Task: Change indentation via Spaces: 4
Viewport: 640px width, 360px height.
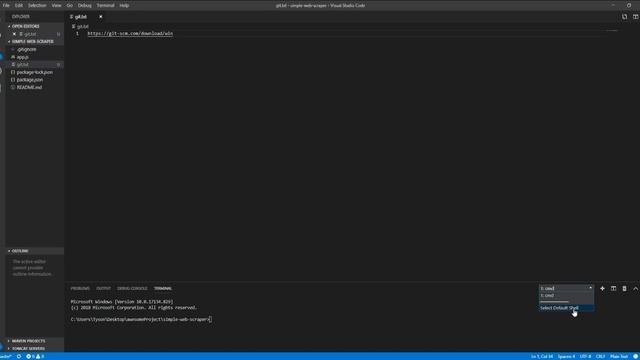Action: [566, 356]
